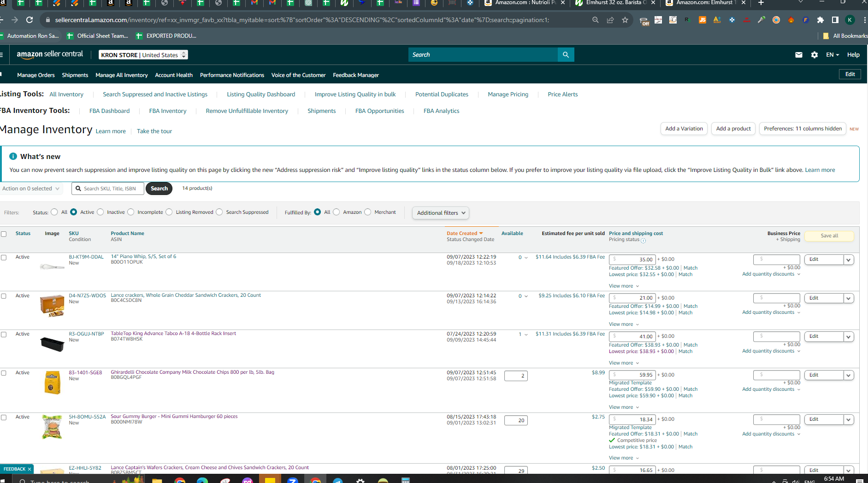Edit the price field showing 35.00
Image resolution: width=868 pixels, height=483 pixels.
pos(632,259)
